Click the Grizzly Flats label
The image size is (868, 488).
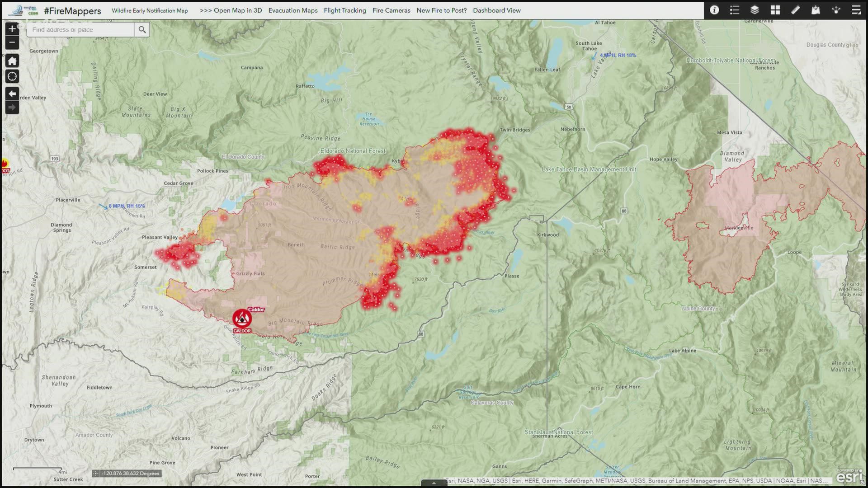[250, 274]
